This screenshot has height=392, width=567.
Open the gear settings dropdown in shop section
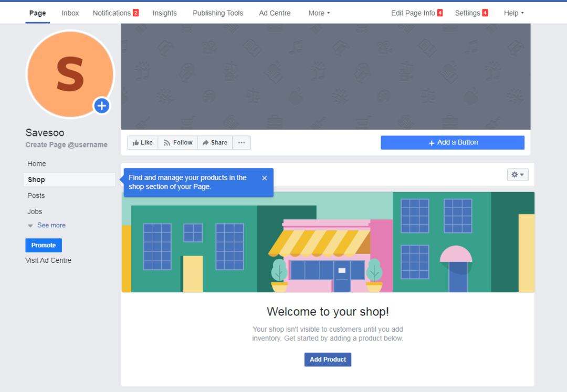tap(518, 175)
